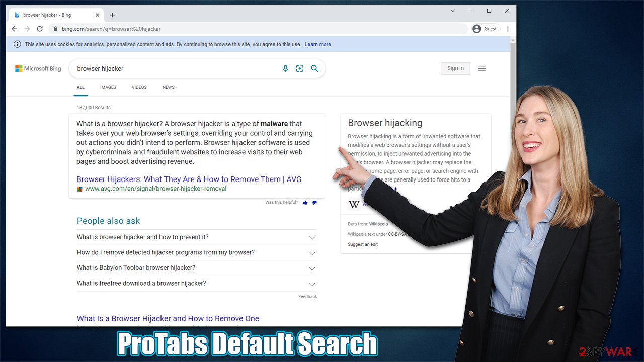Click the People also ask heading
The image size is (644, 362).
tap(108, 221)
